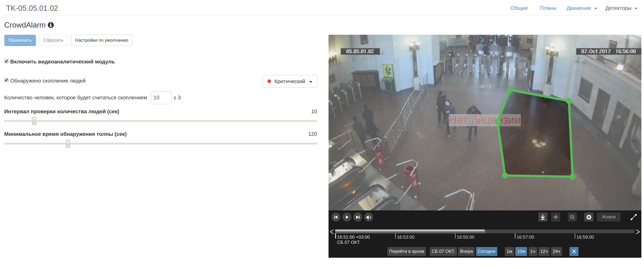Play the video
This screenshot has width=644, height=269.
point(347,217)
